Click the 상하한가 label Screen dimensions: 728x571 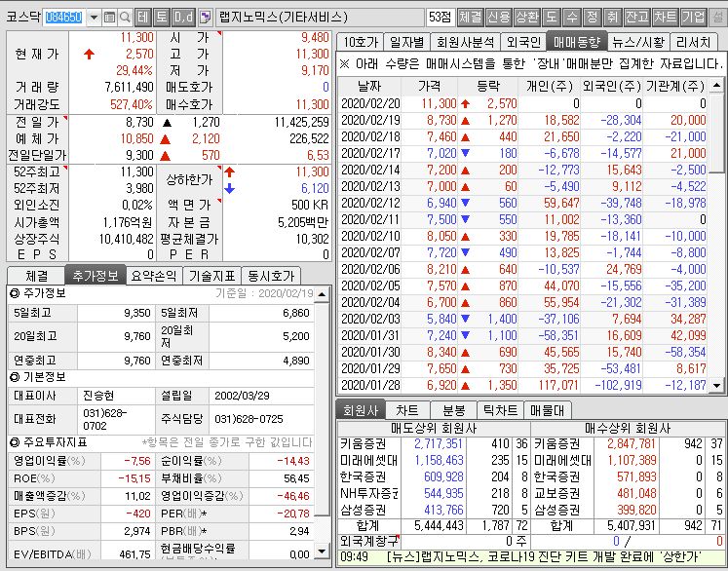point(189,180)
